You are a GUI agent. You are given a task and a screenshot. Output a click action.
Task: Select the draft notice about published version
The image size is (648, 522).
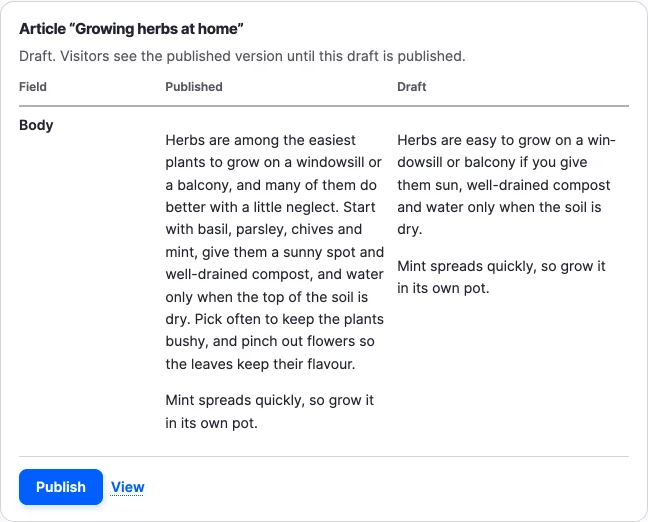tap(242, 56)
